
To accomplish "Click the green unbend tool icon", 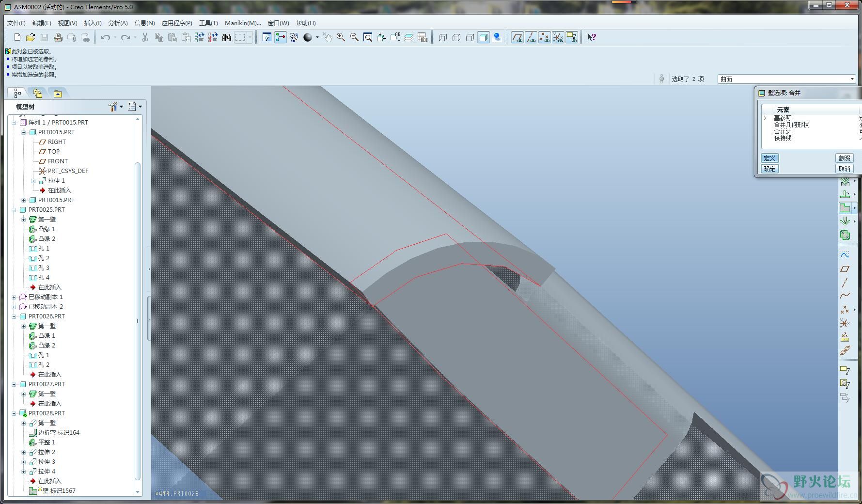I will (x=845, y=194).
